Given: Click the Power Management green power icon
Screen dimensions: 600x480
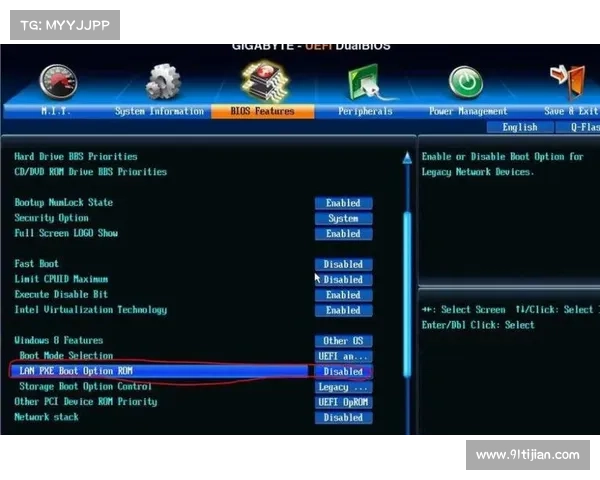Looking at the screenshot, I should pos(466,82).
